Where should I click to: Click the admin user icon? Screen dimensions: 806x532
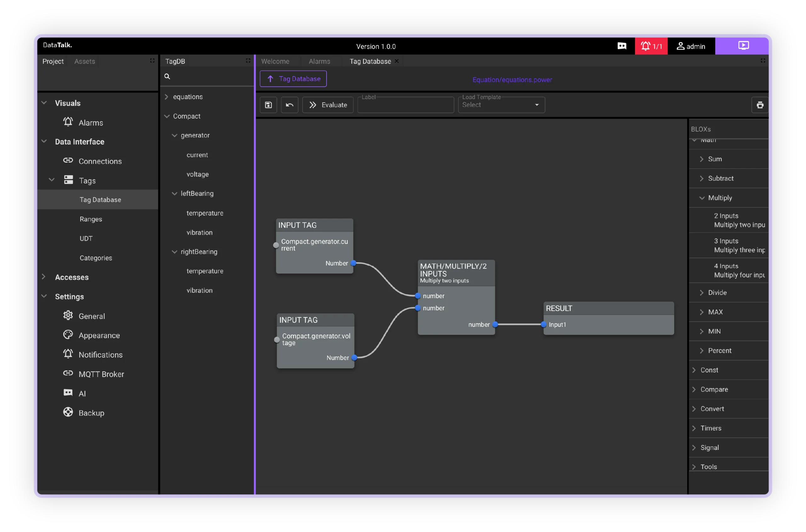tap(680, 46)
